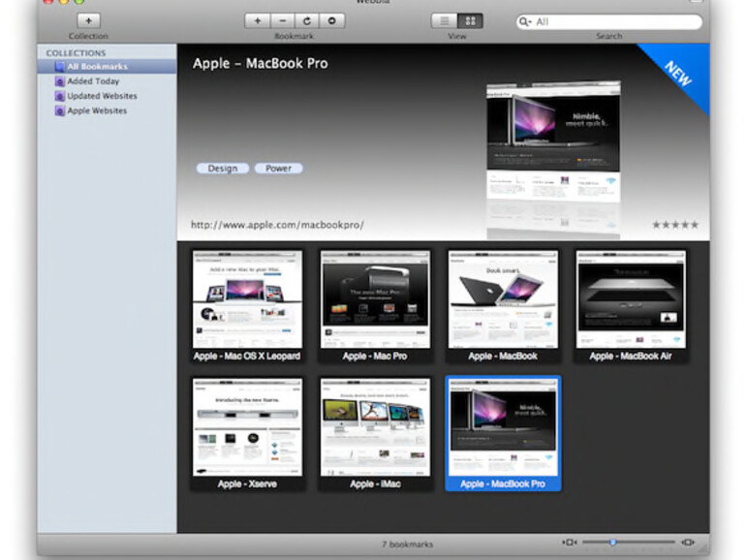Image resolution: width=746 pixels, height=560 pixels.
Task: Click the remove Bookmark minus button
Action: tap(282, 20)
